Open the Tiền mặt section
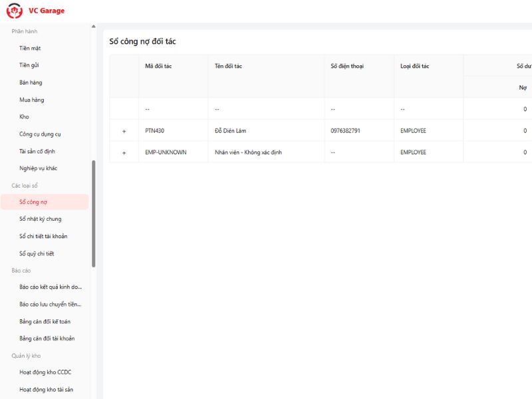The image size is (532, 399). (x=29, y=49)
